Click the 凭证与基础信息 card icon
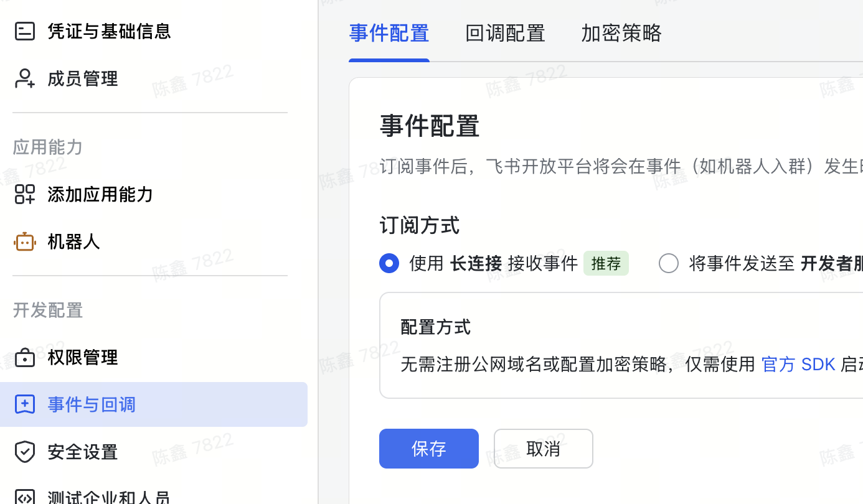This screenshot has width=863, height=504. coord(25,31)
